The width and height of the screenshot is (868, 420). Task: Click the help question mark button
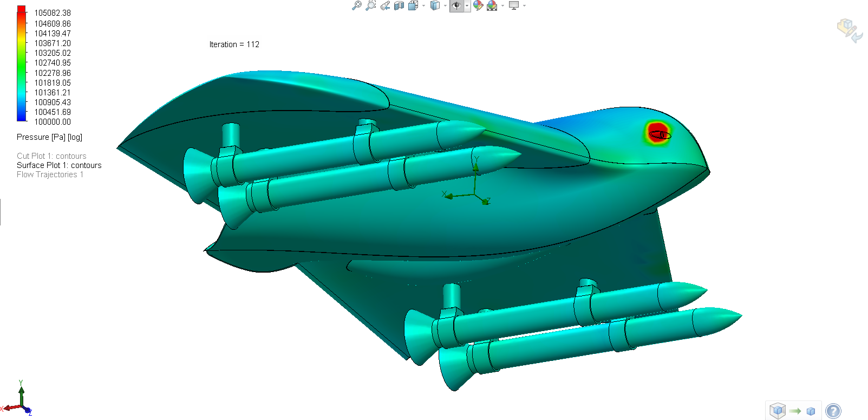pos(833,411)
